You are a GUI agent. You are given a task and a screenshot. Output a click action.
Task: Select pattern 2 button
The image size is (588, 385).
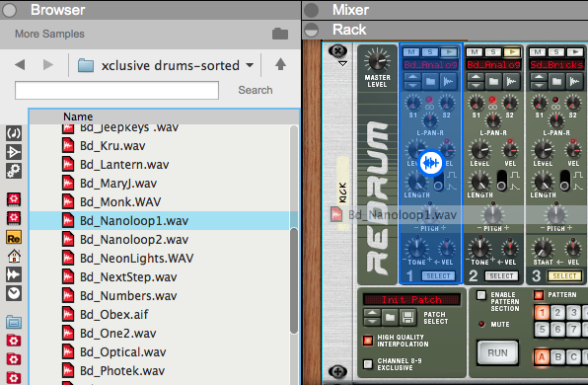coord(557,313)
